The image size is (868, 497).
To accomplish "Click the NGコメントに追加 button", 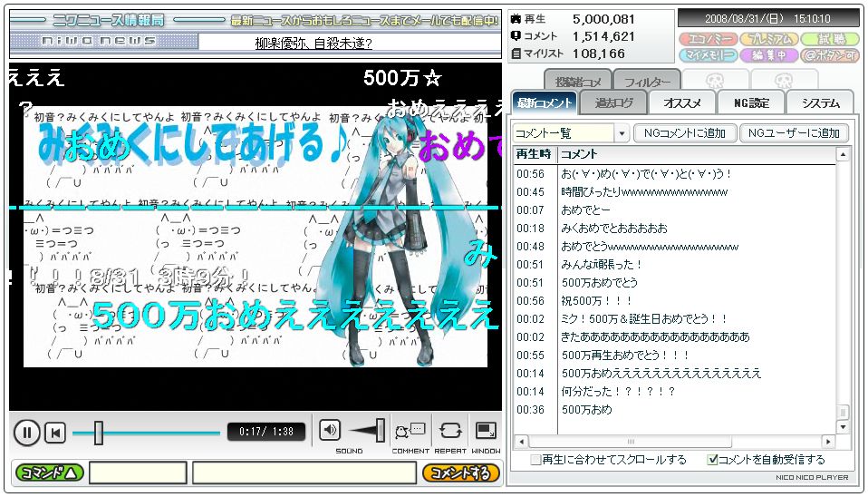I will point(684,133).
